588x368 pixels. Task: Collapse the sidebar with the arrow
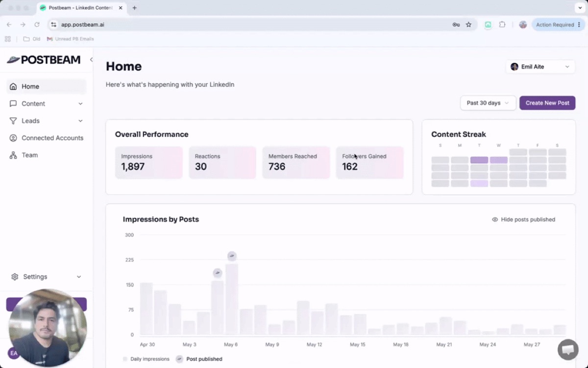pos(91,59)
